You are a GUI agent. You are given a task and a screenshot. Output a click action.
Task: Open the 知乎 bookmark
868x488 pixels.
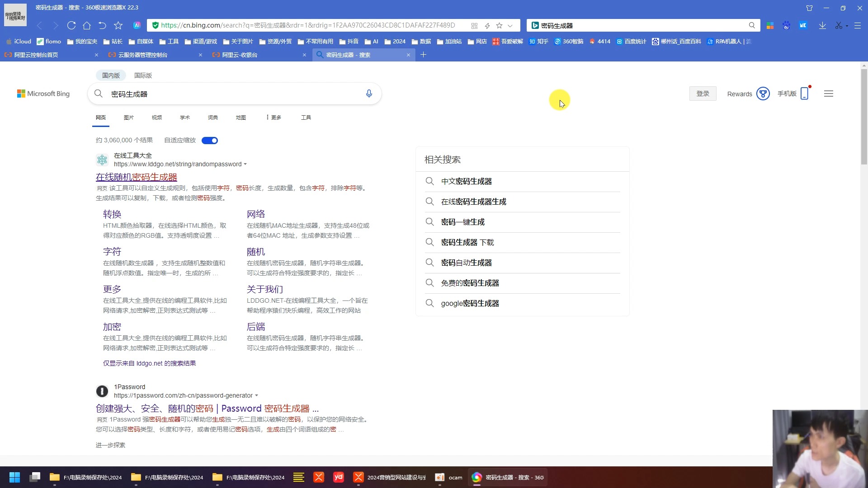pos(538,41)
